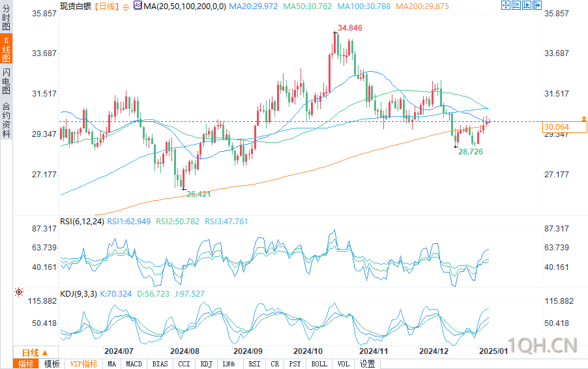
Task: Click the orange arrow above the 30.064 price tag
Action: [584, 119]
